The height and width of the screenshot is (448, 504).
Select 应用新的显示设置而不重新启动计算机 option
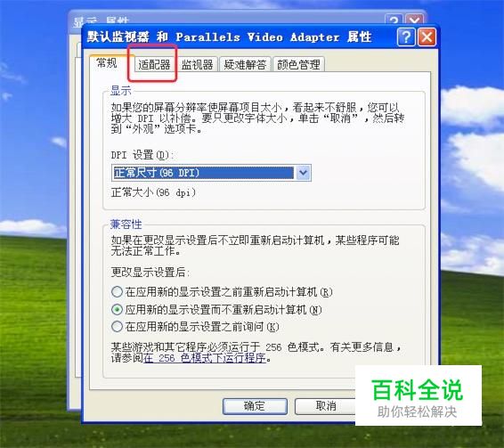pyautogui.click(x=216, y=310)
